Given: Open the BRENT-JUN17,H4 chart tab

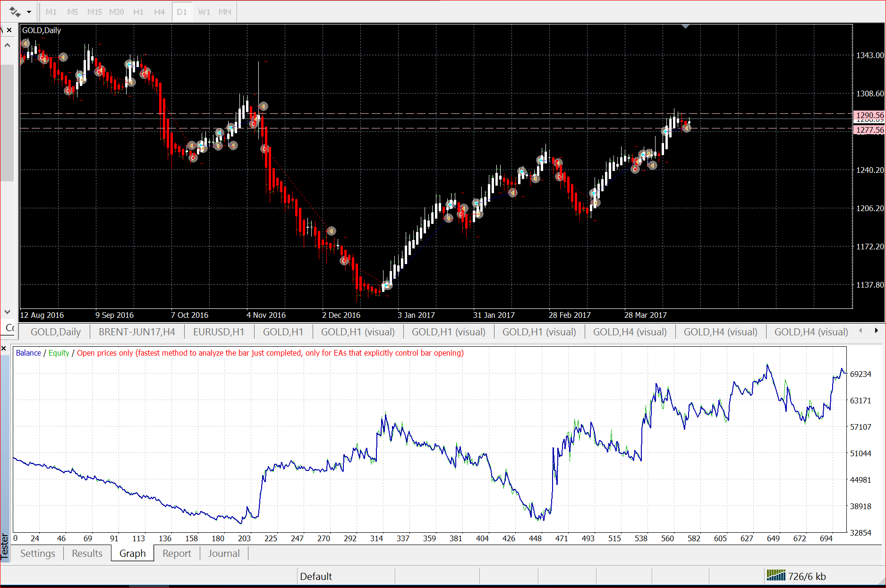Looking at the screenshot, I should (x=137, y=332).
